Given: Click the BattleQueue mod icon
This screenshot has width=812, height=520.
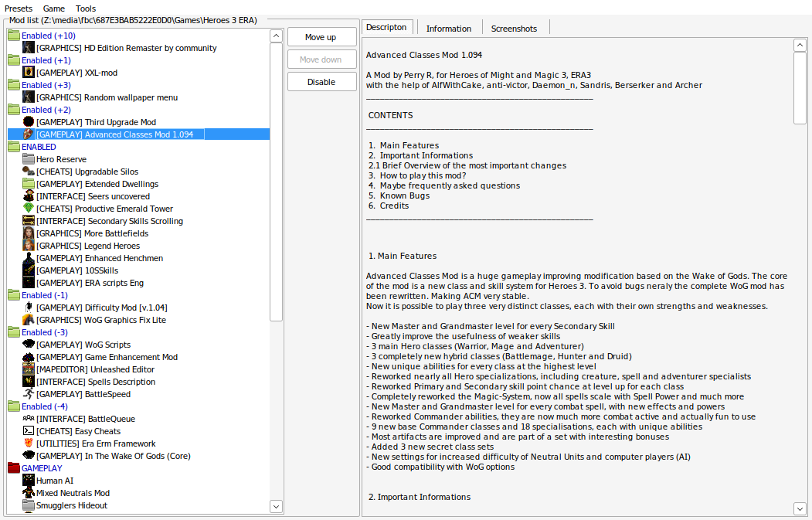Looking at the screenshot, I should click(29, 419).
